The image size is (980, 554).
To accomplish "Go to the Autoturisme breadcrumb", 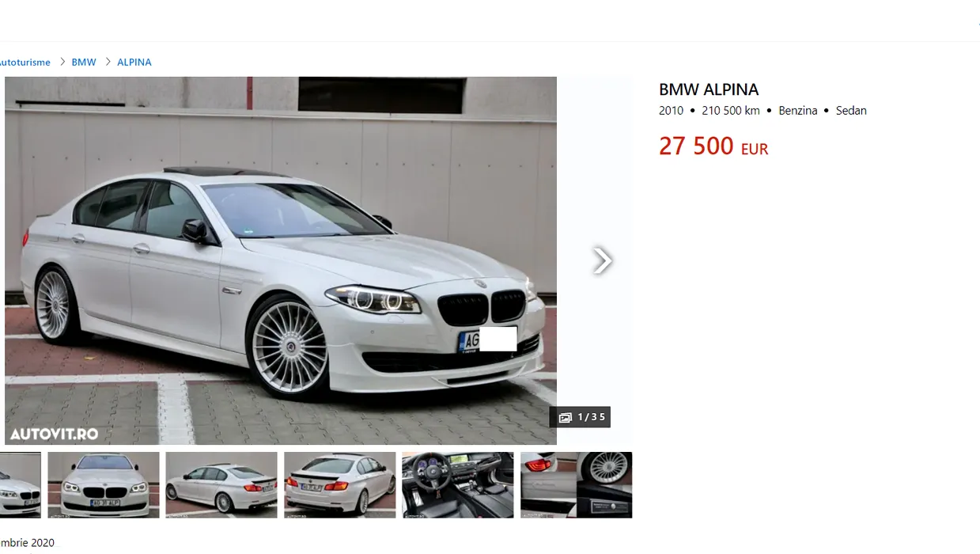I will click(25, 62).
